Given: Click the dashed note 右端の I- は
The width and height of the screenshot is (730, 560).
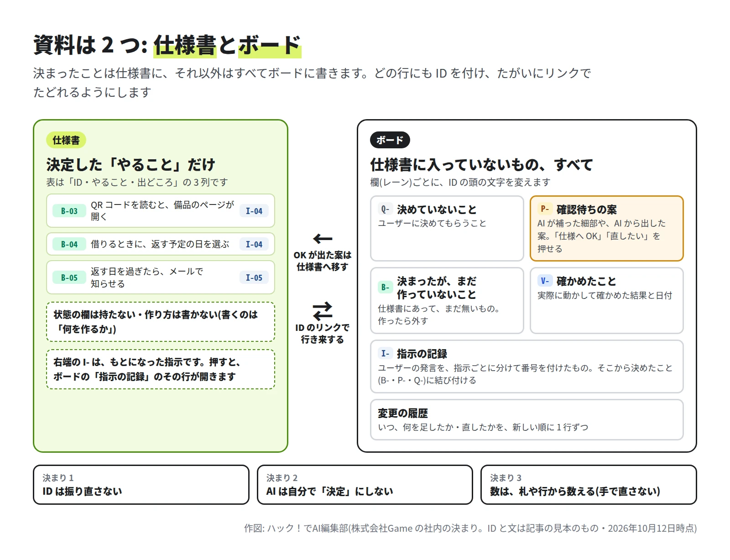Looking at the screenshot, I should (x=161, y=369).
